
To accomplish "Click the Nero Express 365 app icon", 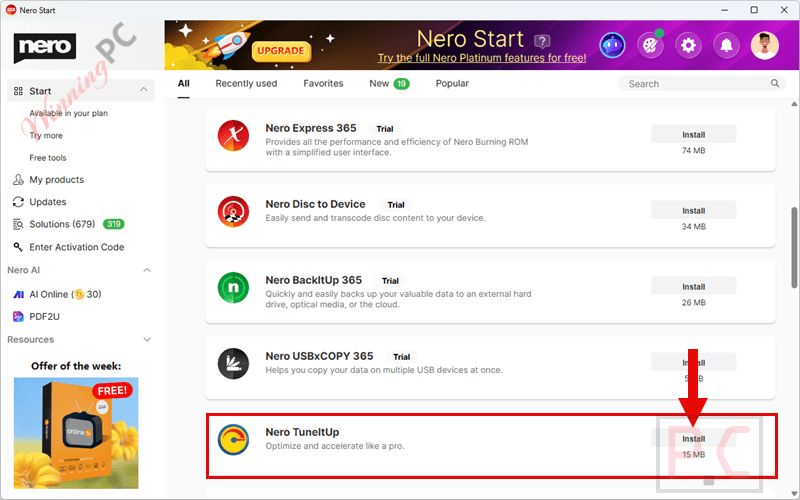I will [x=233, y=136].
